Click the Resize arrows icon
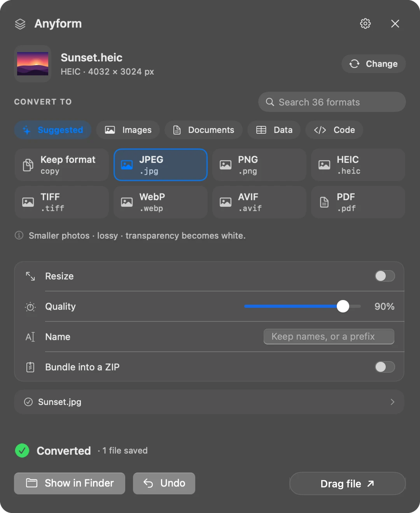Image resolution: width=420 pixels, height=513 pixels. tap(30, 276)
